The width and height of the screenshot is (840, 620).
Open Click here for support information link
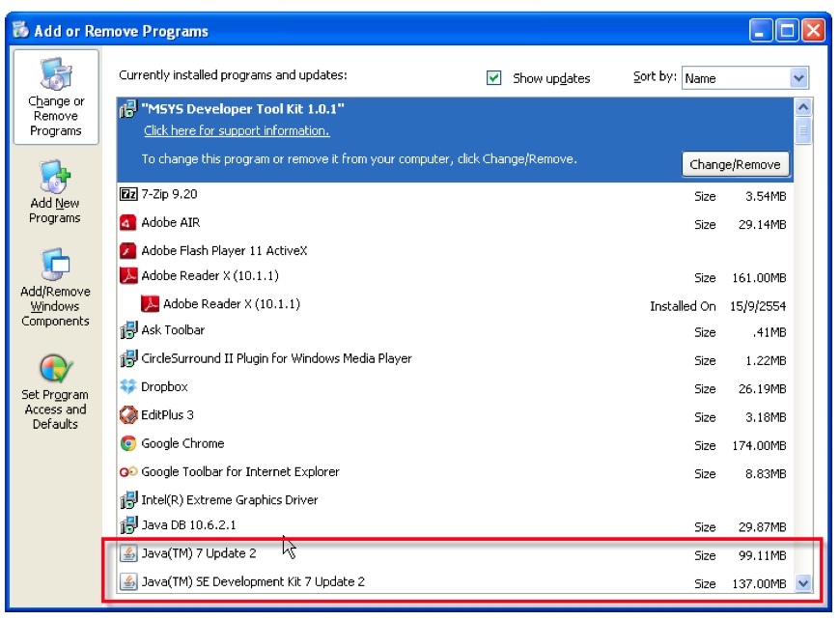tap(237, 130)
